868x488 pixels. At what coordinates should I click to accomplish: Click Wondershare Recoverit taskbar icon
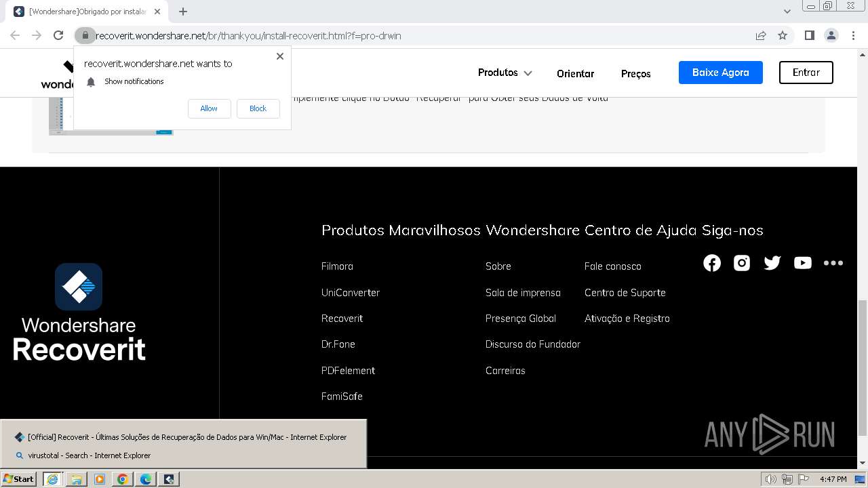(169, 479)
